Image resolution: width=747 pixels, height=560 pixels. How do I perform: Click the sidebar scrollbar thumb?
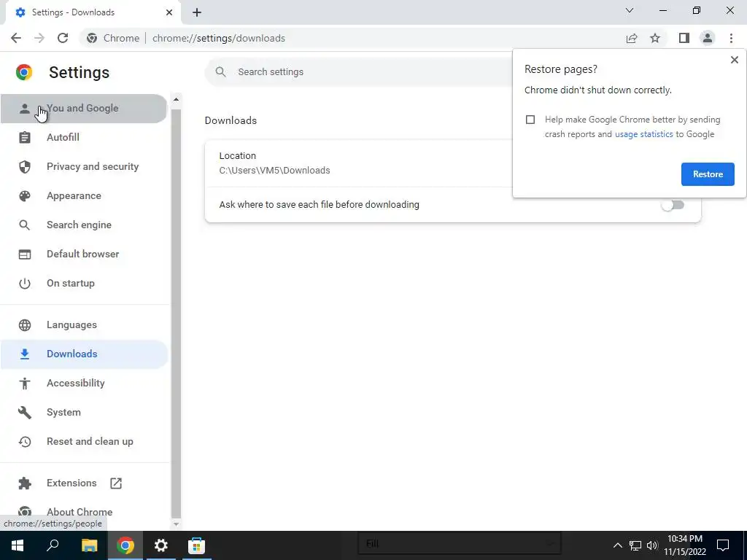pyautogui.click(x=176, y=314)
